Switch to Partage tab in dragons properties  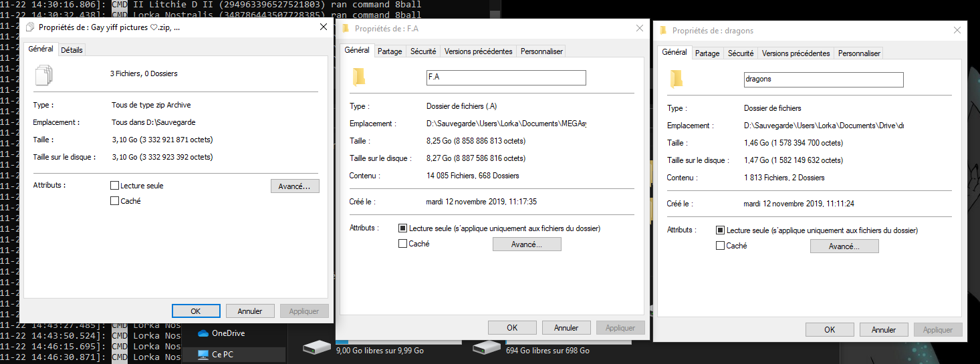tap(707, 53)
